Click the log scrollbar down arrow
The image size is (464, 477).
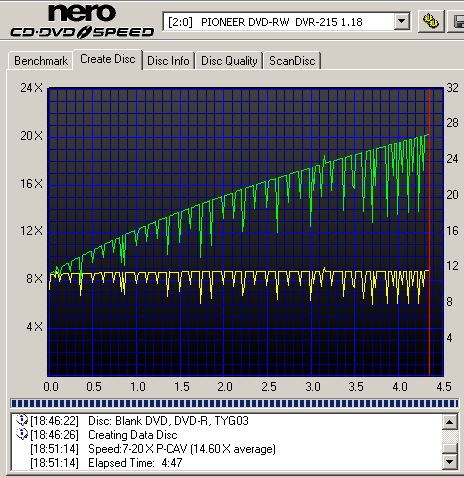(x=449, y=462)
